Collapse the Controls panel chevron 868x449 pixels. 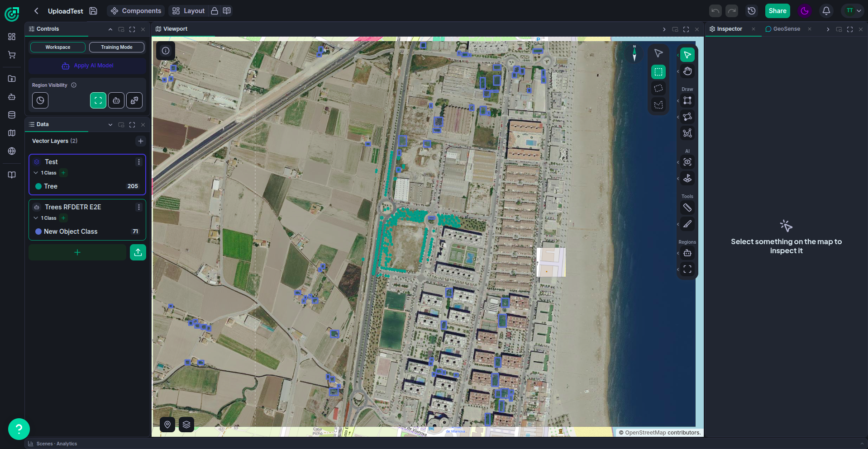(x=110, y=29)
